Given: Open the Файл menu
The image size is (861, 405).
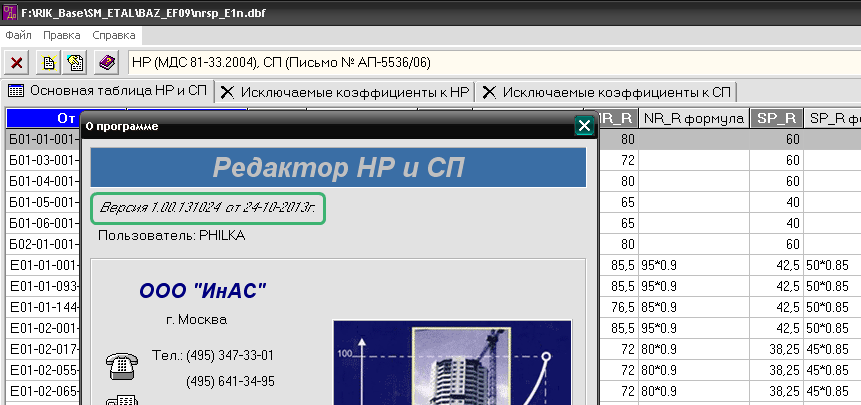Looking at the screenshot, I should [18, 35].
